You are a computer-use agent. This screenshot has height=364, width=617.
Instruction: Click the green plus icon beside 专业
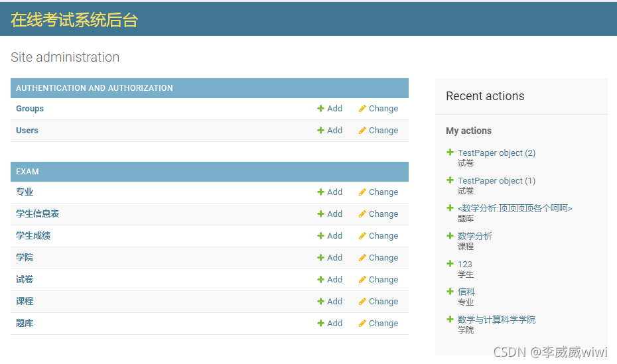click(x=320, y=192)
